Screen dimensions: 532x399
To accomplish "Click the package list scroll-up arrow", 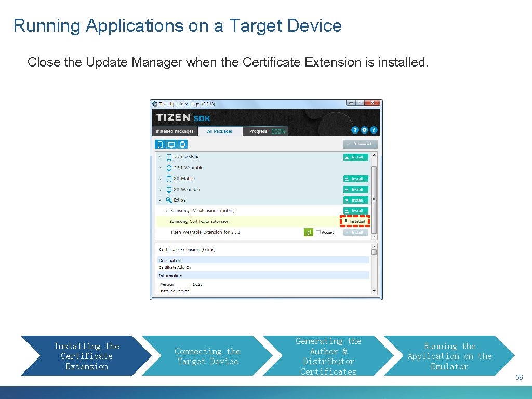I will (374, 155).
